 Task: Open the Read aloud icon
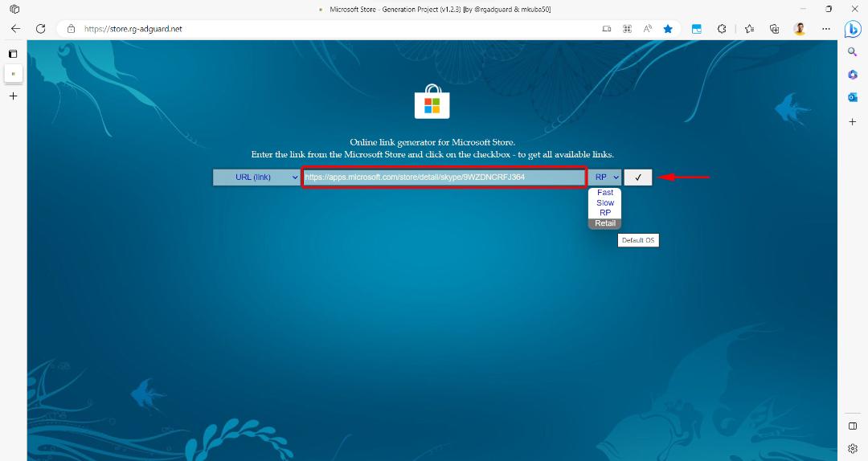point(647,29)
